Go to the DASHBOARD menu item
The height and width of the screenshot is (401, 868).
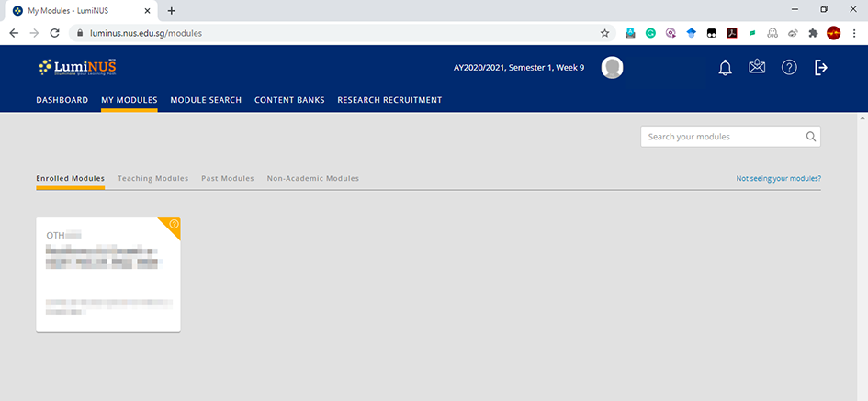[62, 100]
